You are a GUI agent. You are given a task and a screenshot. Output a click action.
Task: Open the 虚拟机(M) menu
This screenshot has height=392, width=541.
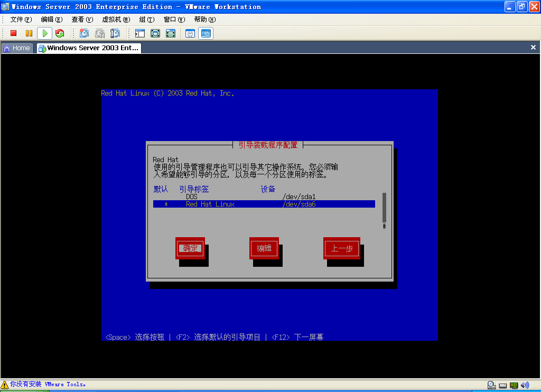[x=116, y=20]
